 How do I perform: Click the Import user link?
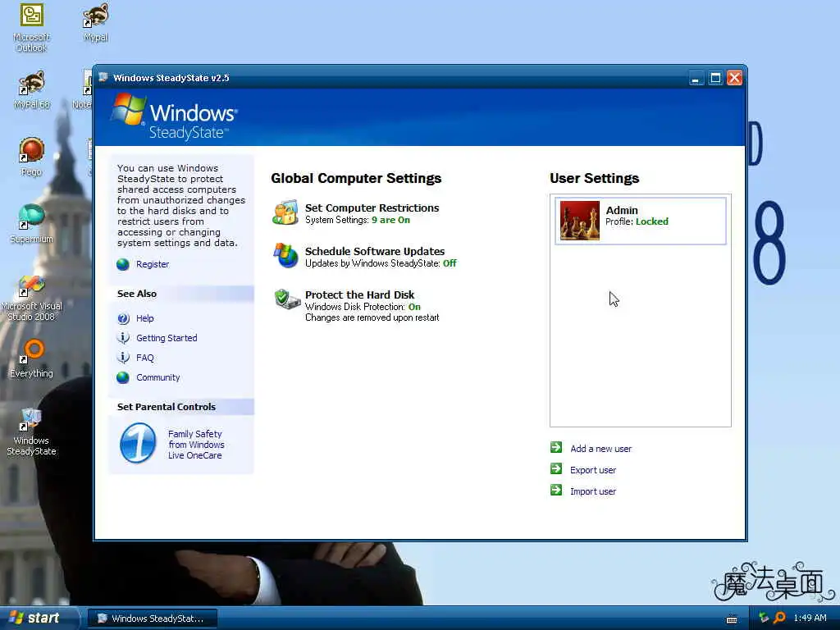coord(593,492)
